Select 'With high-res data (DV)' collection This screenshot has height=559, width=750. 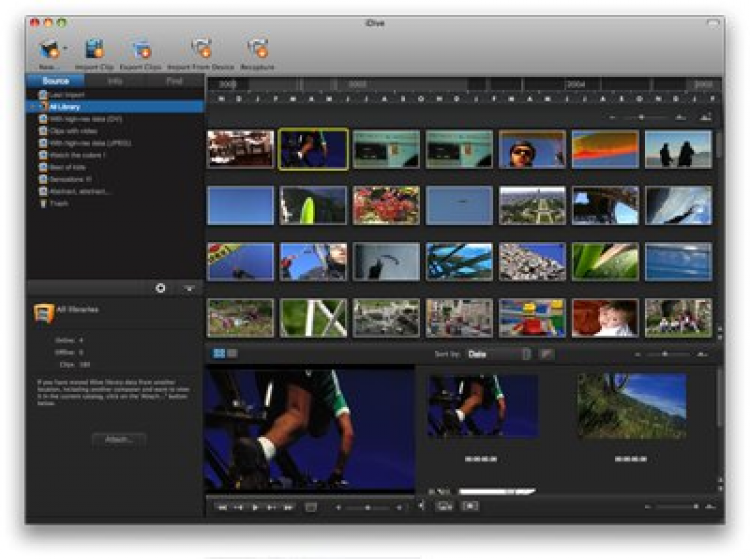pos(115,119)
